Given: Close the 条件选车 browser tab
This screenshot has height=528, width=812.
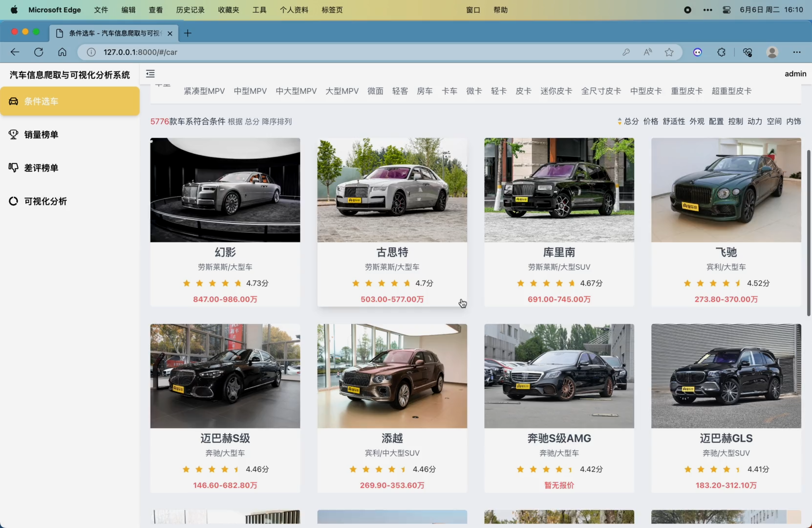Looking at the screenshot, I should [x=170, y=33].
